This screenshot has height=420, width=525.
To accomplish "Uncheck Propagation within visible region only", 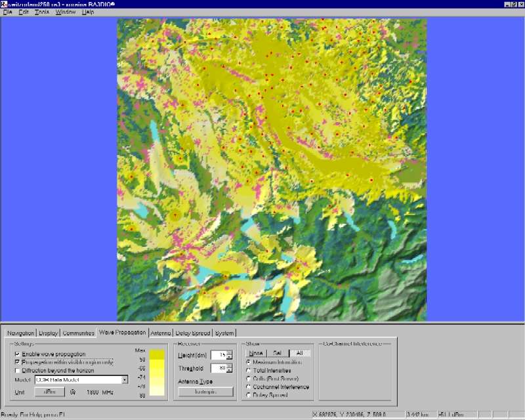I will click(17, 362).
